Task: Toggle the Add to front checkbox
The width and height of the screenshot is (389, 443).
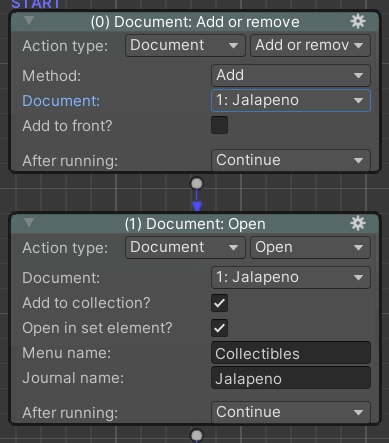Action: (219, 125)
